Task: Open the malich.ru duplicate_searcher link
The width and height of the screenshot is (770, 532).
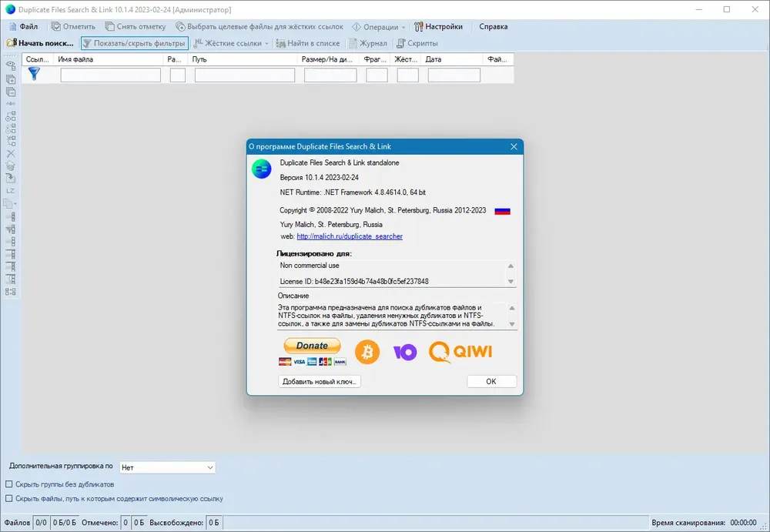Action: 350,236
